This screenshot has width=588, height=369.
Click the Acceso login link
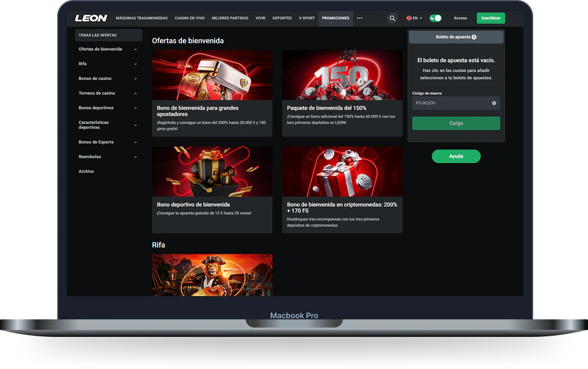coord(460,18)
